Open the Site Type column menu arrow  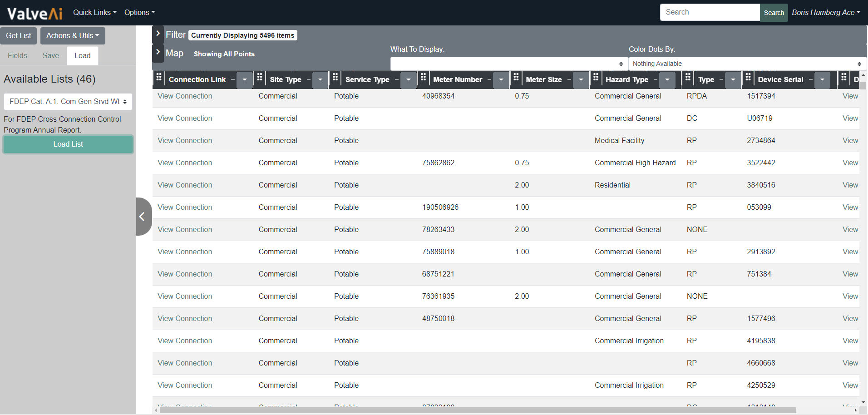[320, 80]
